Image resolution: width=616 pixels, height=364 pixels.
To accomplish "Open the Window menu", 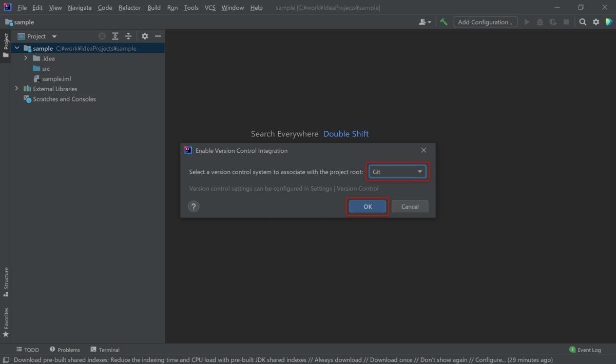I will point(233,8).
